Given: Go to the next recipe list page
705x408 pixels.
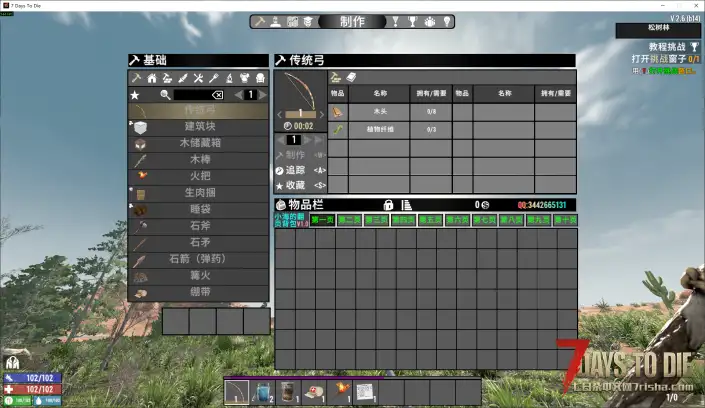Looking at the screenshot, I should (x=263, y=95).
